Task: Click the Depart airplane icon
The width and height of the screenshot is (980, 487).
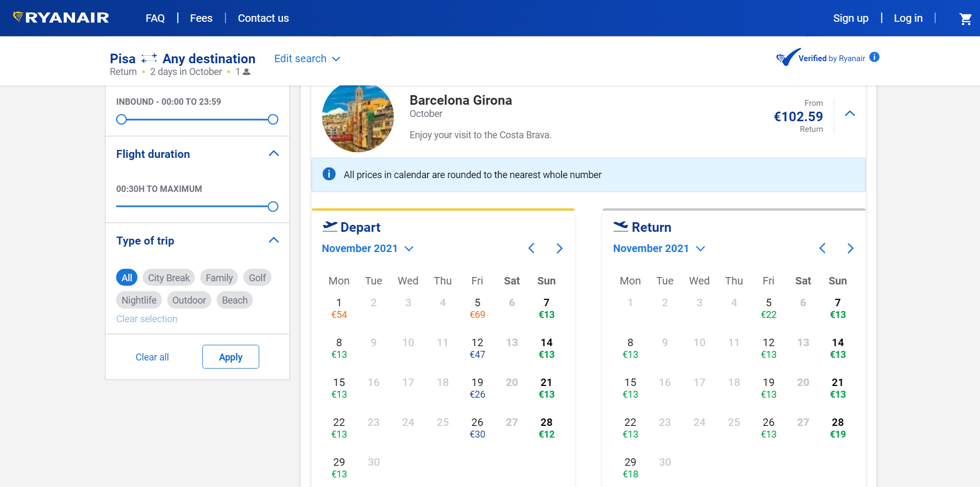Action: pos(330,226)
